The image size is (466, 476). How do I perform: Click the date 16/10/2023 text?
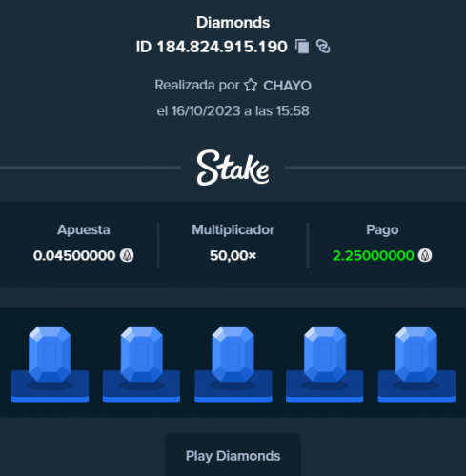click(206, 111)
